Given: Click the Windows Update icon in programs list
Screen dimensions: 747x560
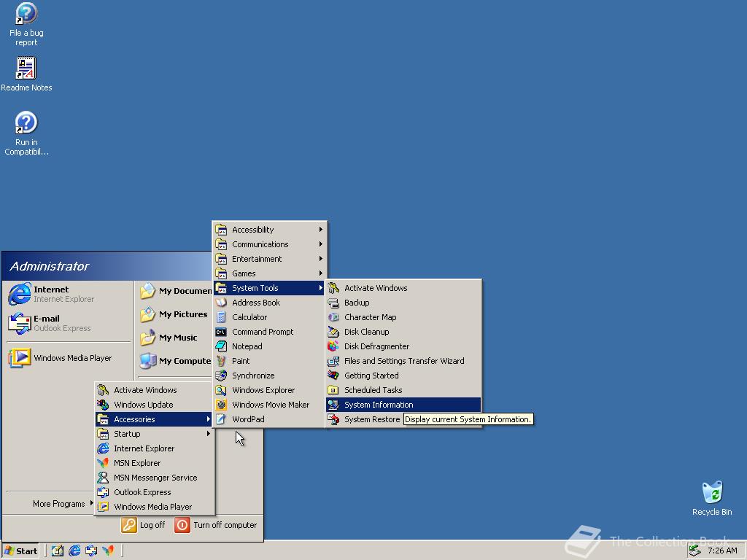Looking at the screenshot, I should click(103, 405).
